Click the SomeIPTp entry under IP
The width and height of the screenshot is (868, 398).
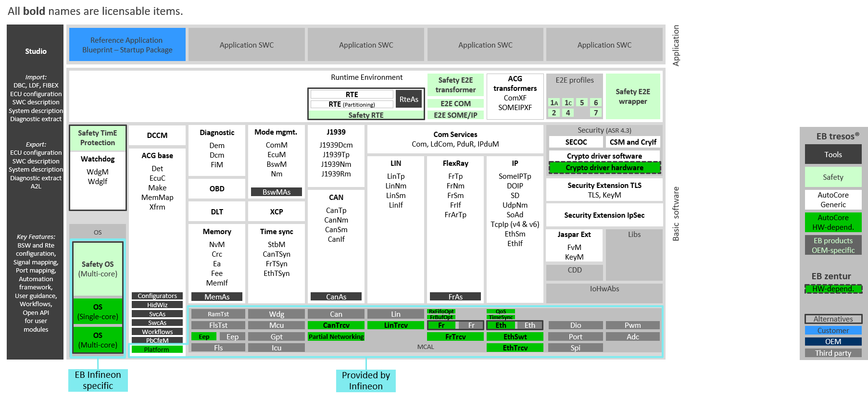pos(515,176)
